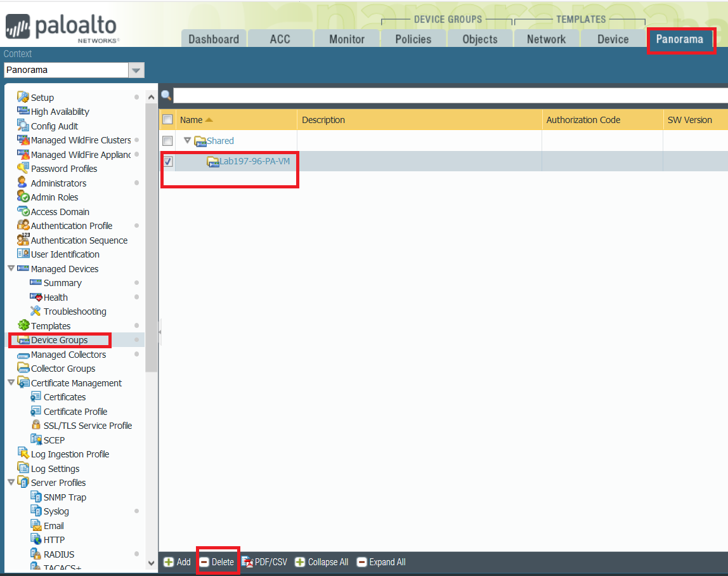Open the Network tab
The height and width of the screenshot is (576, 728).
point(546,39)
